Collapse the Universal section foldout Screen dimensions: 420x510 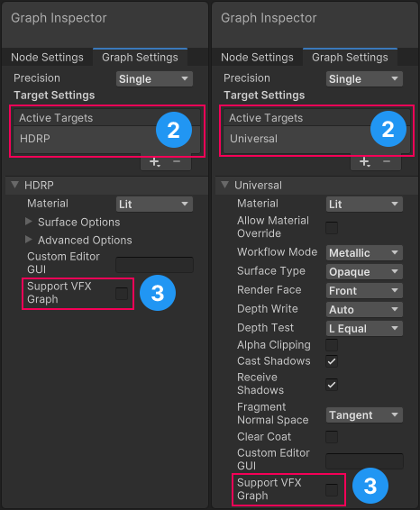point(224,185)
